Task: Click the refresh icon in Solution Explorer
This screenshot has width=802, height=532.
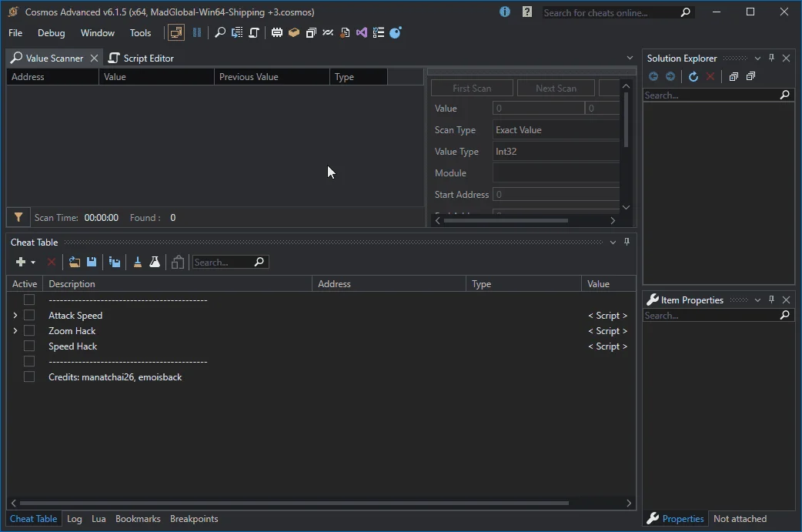Action: click(x=693, y=77)
